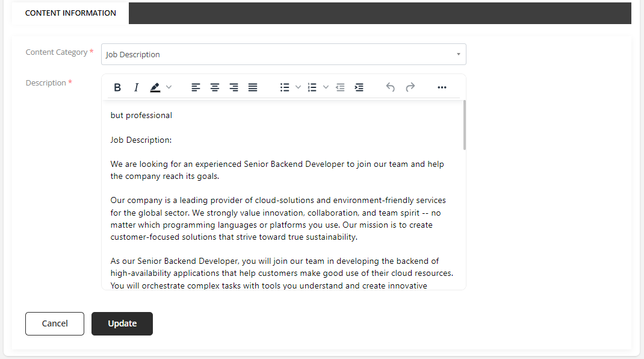This screenshot has height=359, width=644.
Task: Show more toolbar options ellipsis
Action: coord(442,87)
